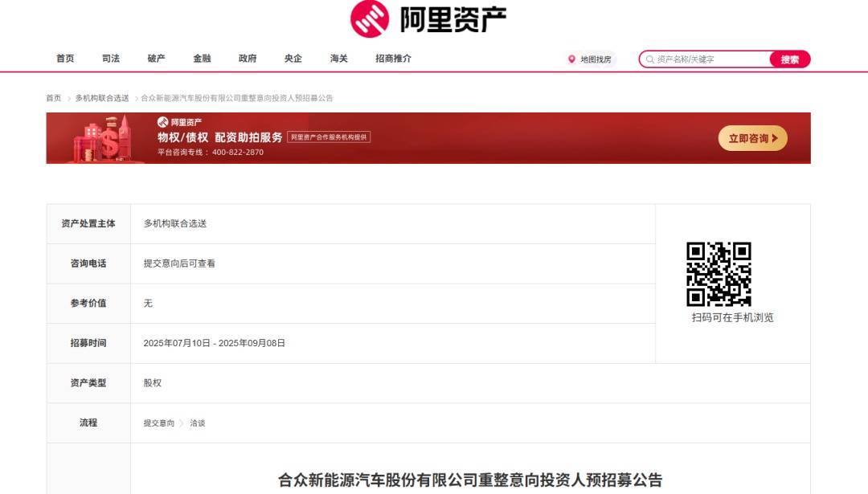This screenshot has height=494, width=868.
Task: Open the 招商推介 nav menu item
Action: pos(393,58)
